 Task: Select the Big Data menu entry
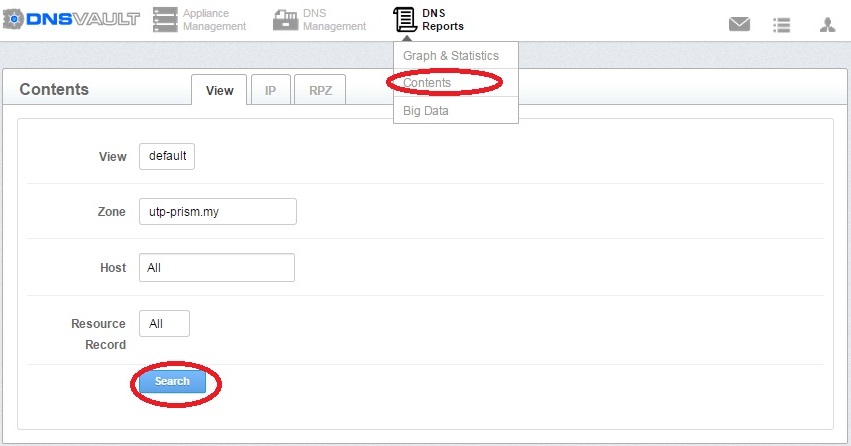click(x=426, y=111)
